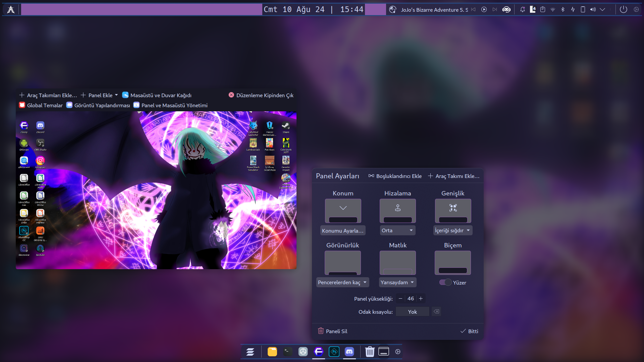Open the volume tray icon
644x362 pixels.
coord(593,9)
